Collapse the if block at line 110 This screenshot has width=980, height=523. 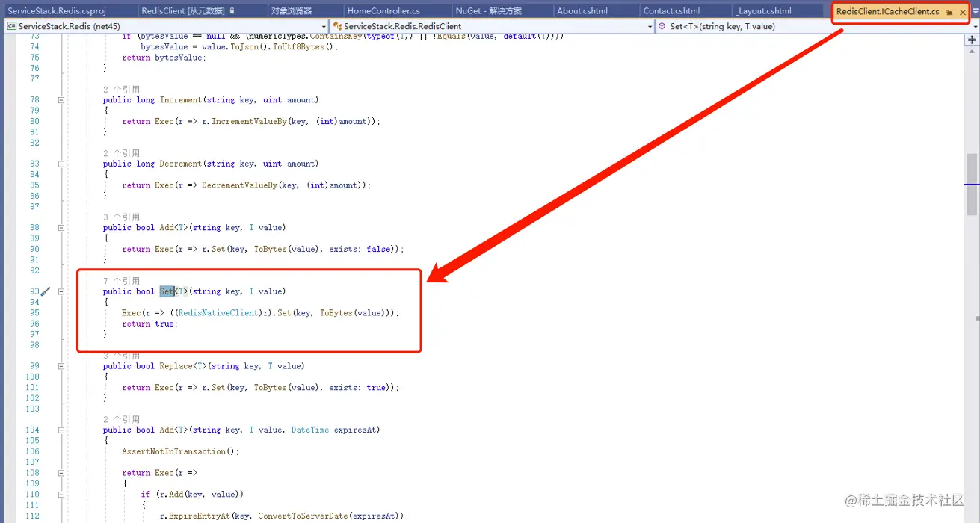click(61, 494)
